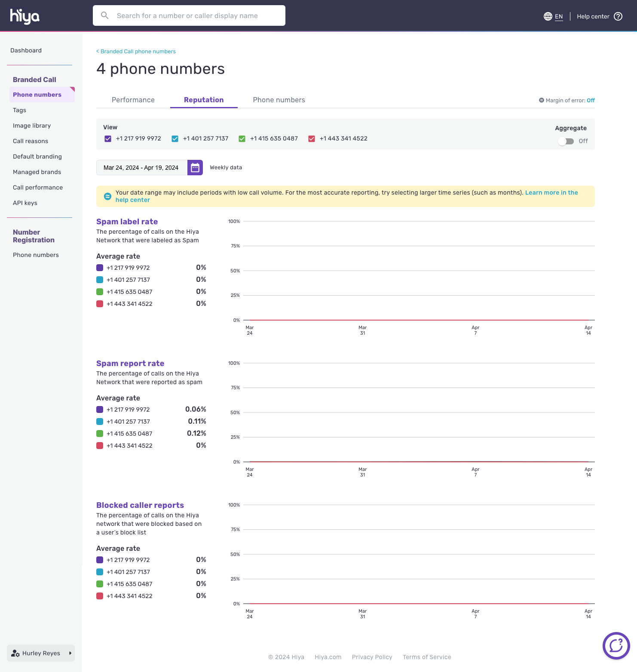The width and height of the screenshot is (637, 672).
Task: Click the Spam label rate chart line
Action: click(x=419, y=320)
